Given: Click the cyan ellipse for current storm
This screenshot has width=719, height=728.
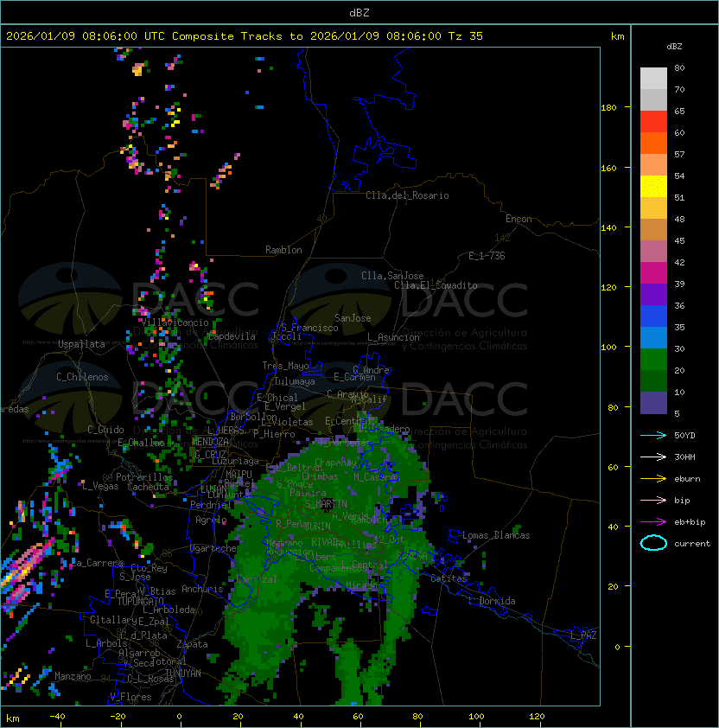Looking at the screenshot, I should (653, 543).
